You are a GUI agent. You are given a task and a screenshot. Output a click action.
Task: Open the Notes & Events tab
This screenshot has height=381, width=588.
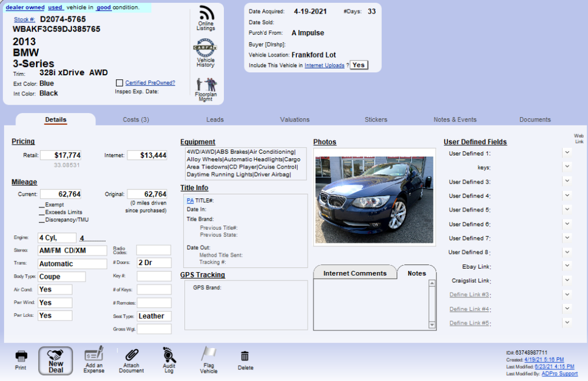pos(455,119)
